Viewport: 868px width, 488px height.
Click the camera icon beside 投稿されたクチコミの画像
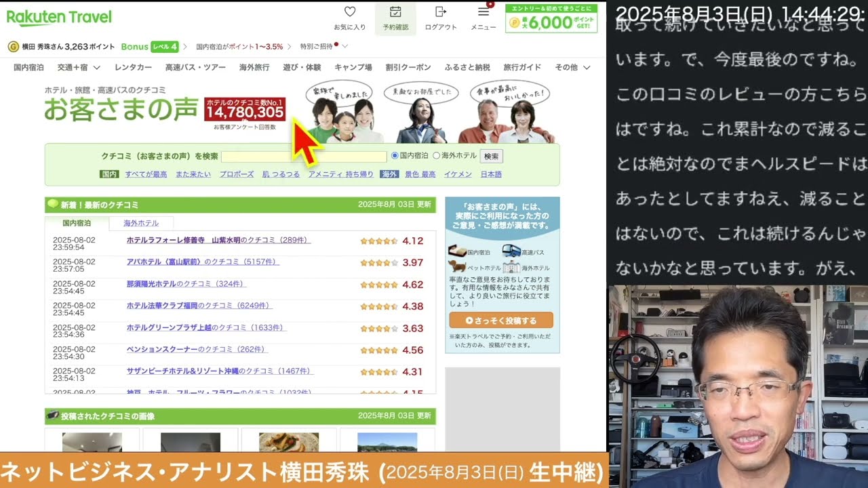coord(52,415)
